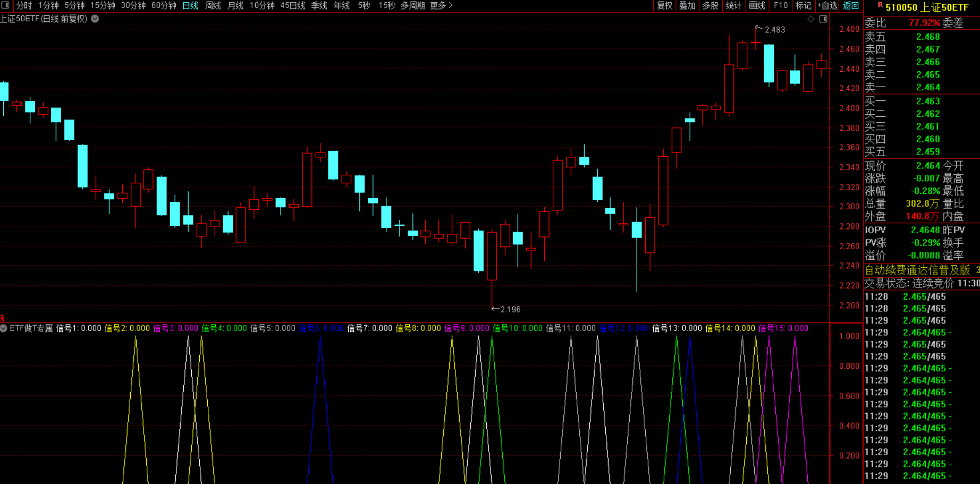Click the IOPV value 2.4648

click(925, 230)
